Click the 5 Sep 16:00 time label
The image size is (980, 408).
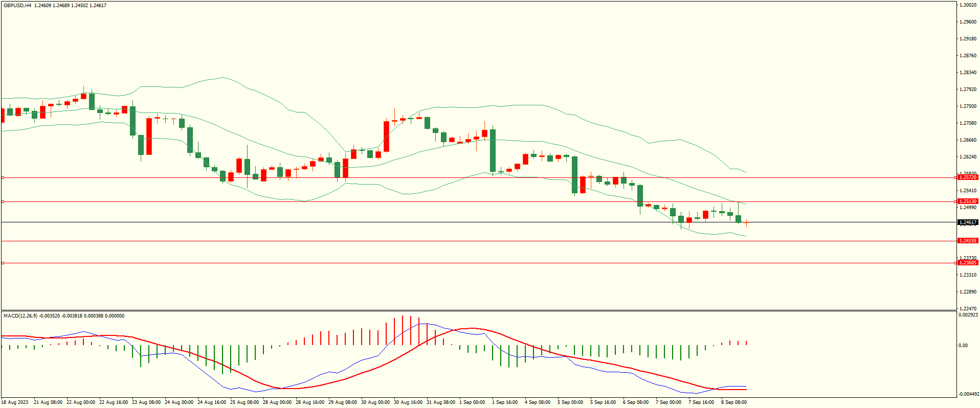coord(603,402)
